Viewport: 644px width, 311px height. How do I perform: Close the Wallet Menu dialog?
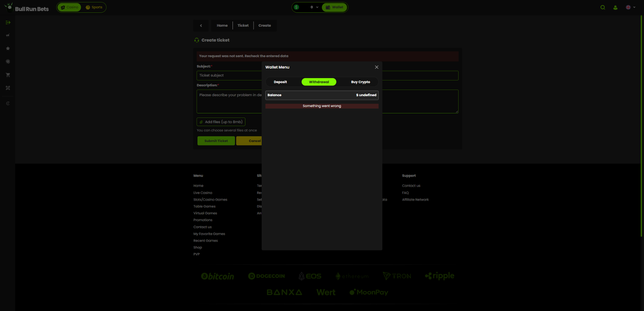pyautogui.click(x=377, y=67)
